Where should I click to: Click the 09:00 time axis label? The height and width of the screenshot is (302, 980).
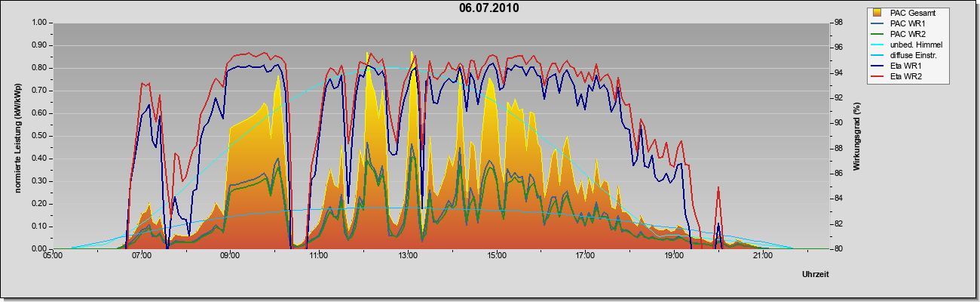[230, 257]
